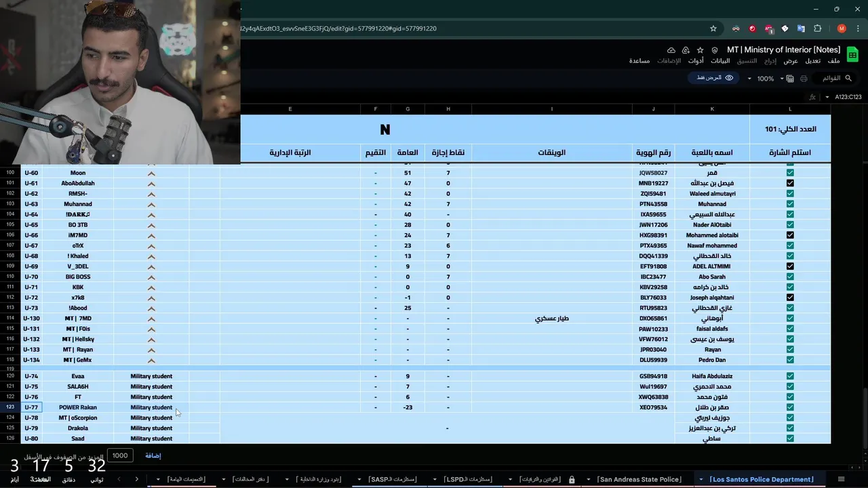
Task: Open the ملف menu
Action: (834, 61)
